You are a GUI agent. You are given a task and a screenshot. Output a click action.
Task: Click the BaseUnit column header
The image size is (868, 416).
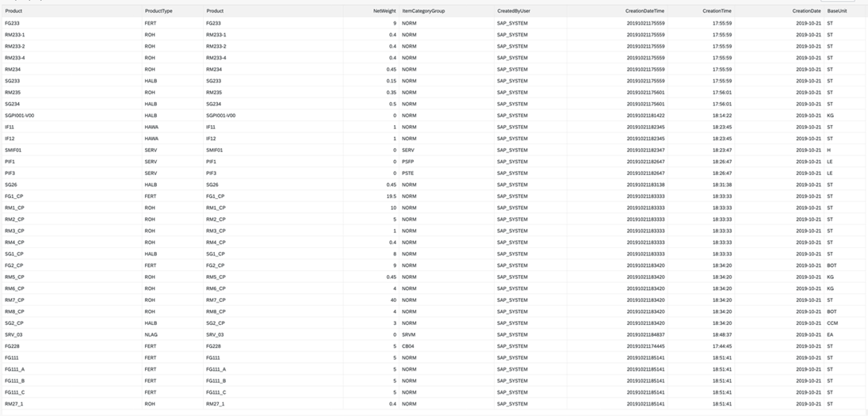[x=836, y=11]
